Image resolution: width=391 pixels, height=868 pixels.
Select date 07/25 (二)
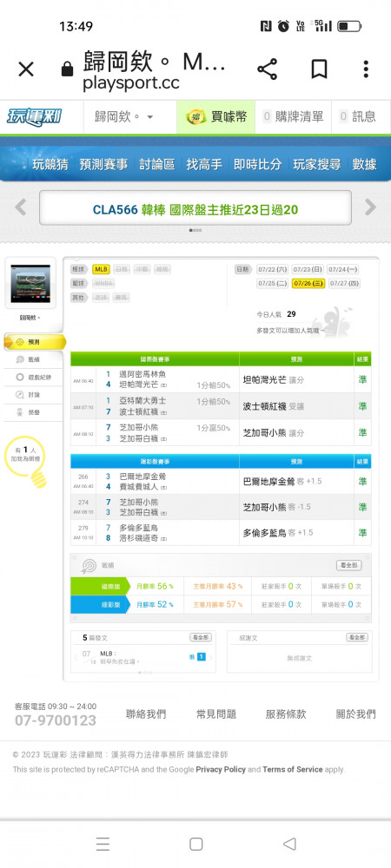[x=273, y=283]
